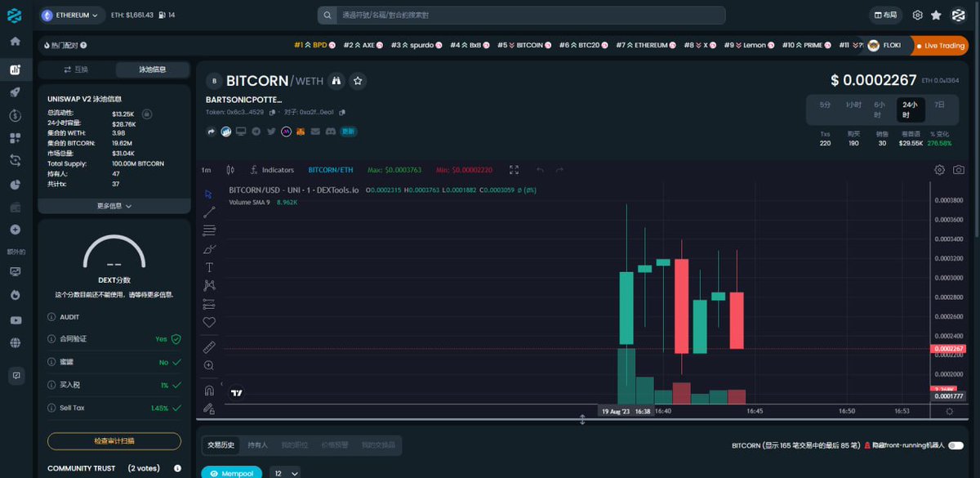Toggle lock all drawing tools icon
This screenshot has width=980, height=478.
point(209,408)
